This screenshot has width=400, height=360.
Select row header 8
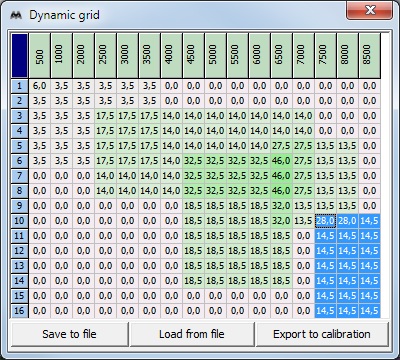click(20, 191)
